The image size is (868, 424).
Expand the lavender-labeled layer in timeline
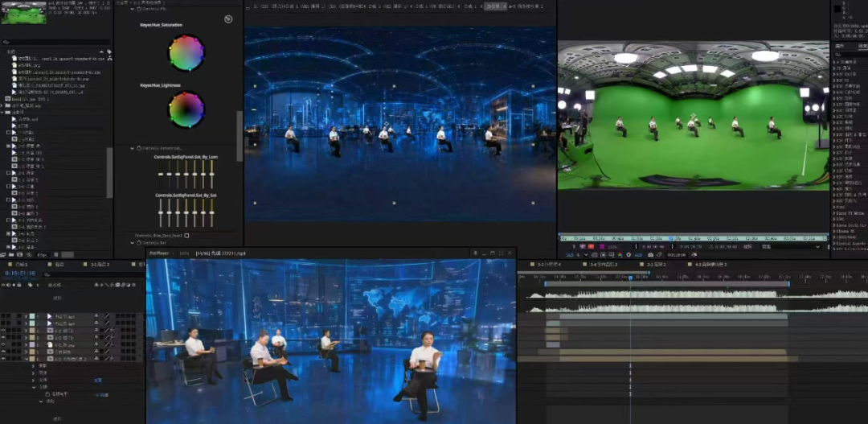coord(26,344)
